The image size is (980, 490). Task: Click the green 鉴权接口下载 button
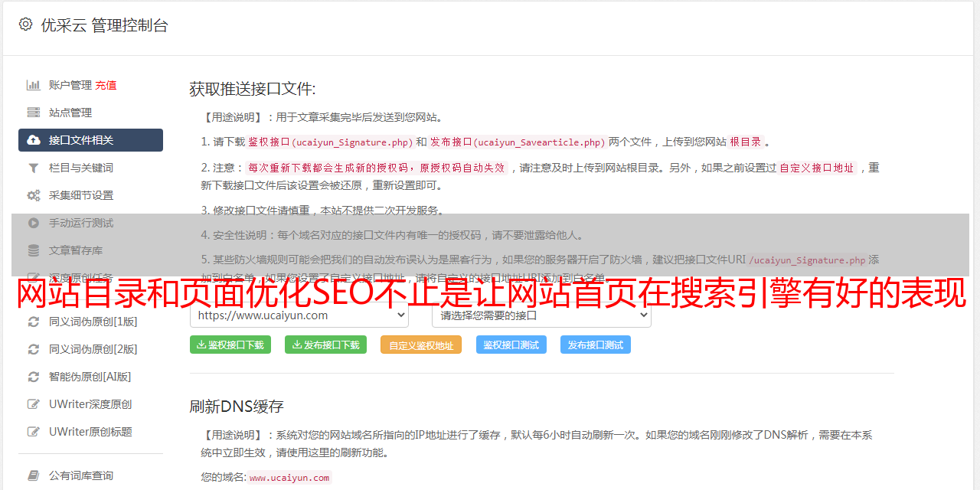[x=230, y=345]
